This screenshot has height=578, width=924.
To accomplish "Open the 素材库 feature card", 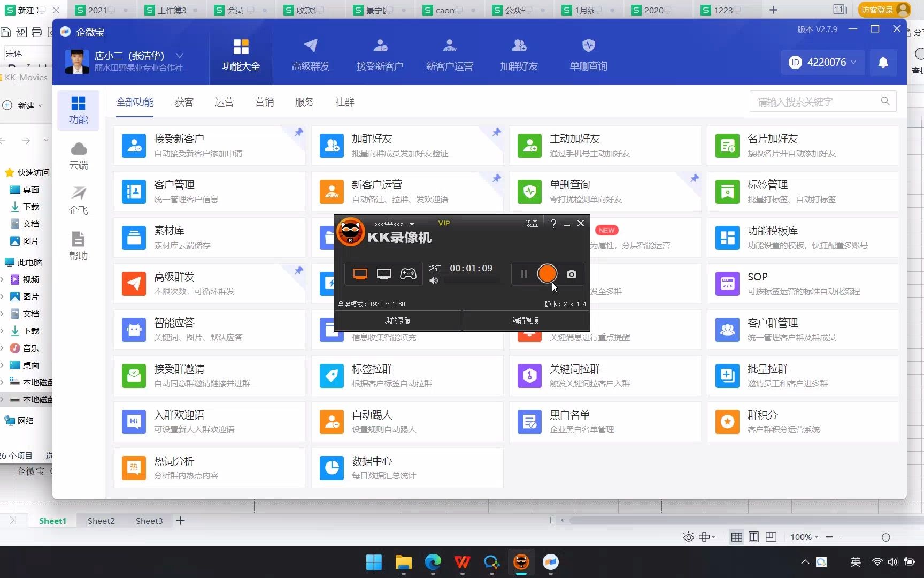I will coord(209,238).
